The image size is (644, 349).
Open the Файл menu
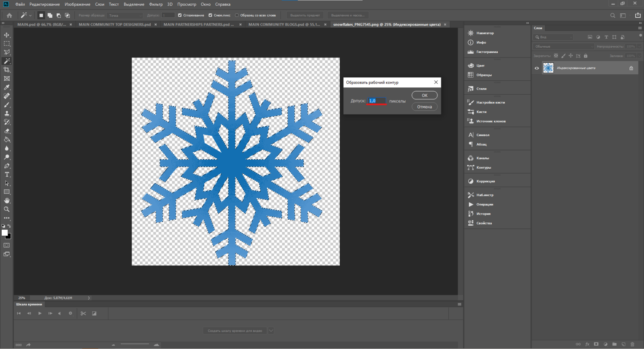coord(20,4)
